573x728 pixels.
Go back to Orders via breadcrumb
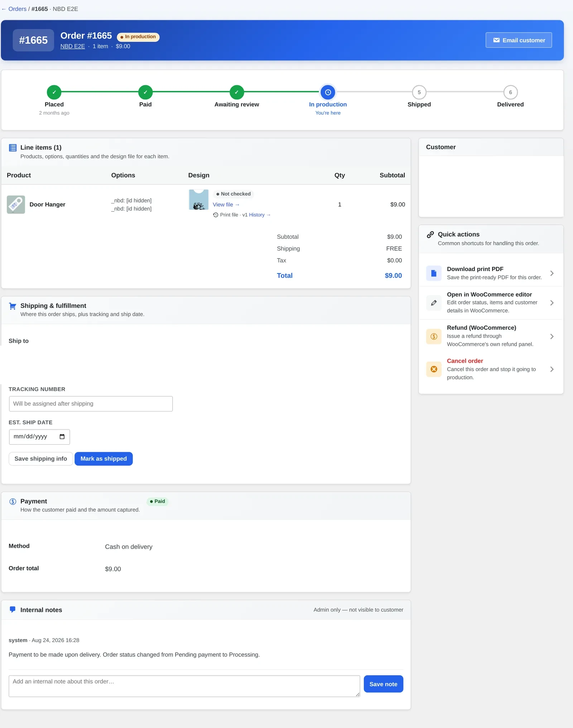pos(14,9)
